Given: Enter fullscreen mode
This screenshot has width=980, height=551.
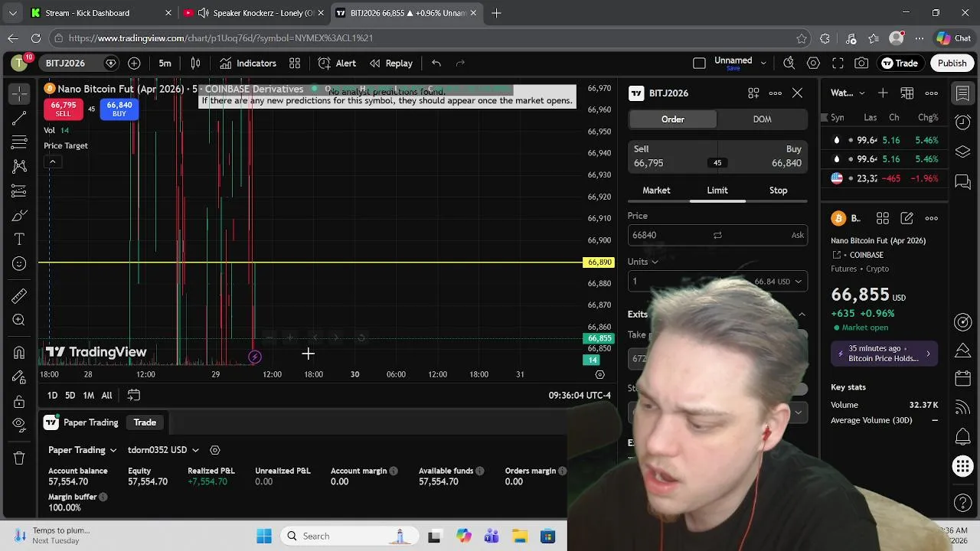Looking at the screenshot, I should [838, 64].
